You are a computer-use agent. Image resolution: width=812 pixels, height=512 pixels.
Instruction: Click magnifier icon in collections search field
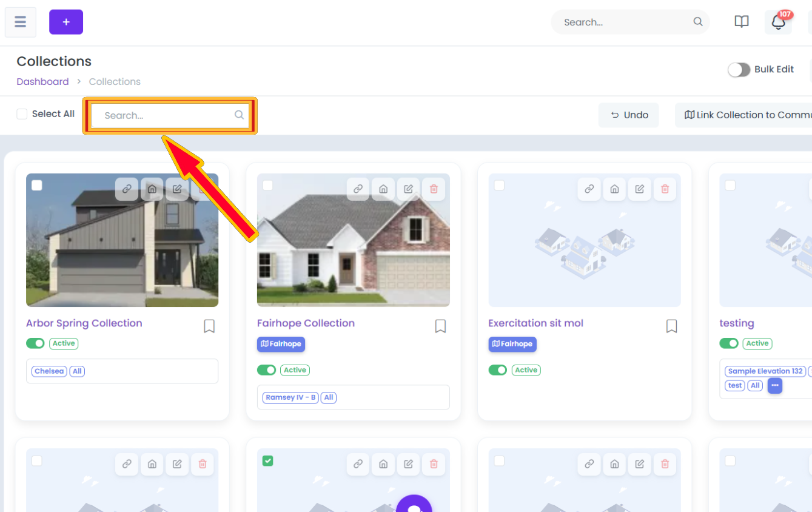239,115
